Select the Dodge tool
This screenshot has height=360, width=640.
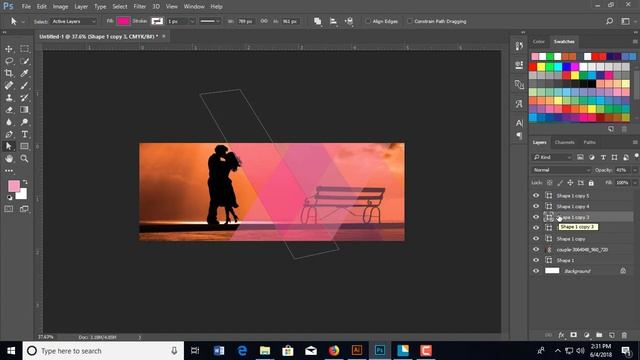[x=24, y=122]
